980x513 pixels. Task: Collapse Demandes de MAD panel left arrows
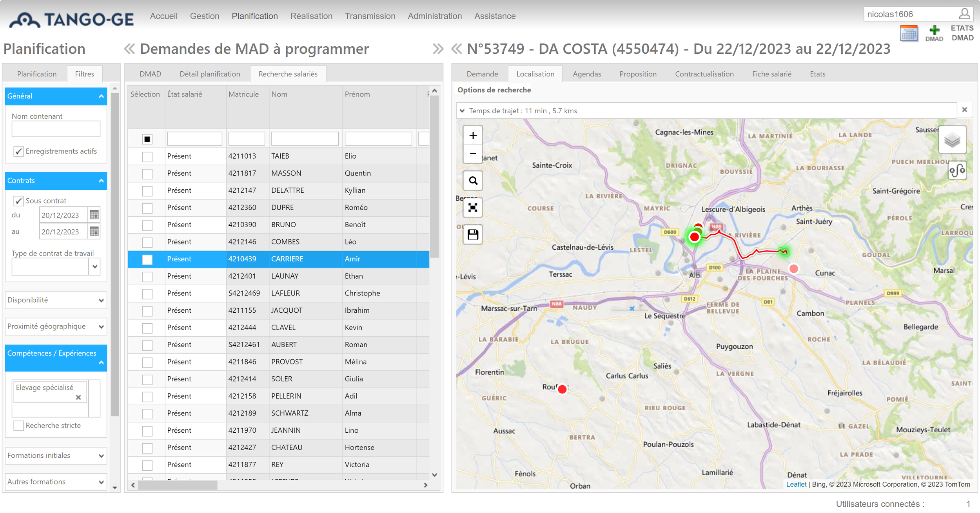coord(129,49)
